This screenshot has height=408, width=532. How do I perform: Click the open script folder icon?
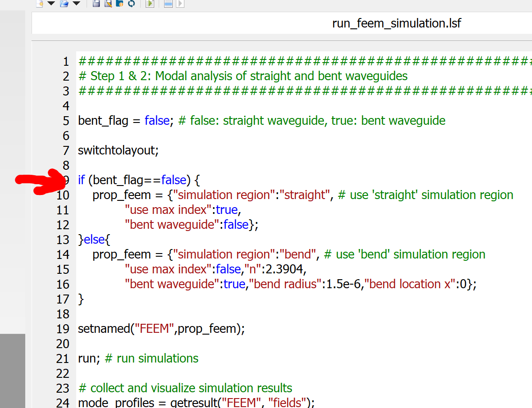64,4
